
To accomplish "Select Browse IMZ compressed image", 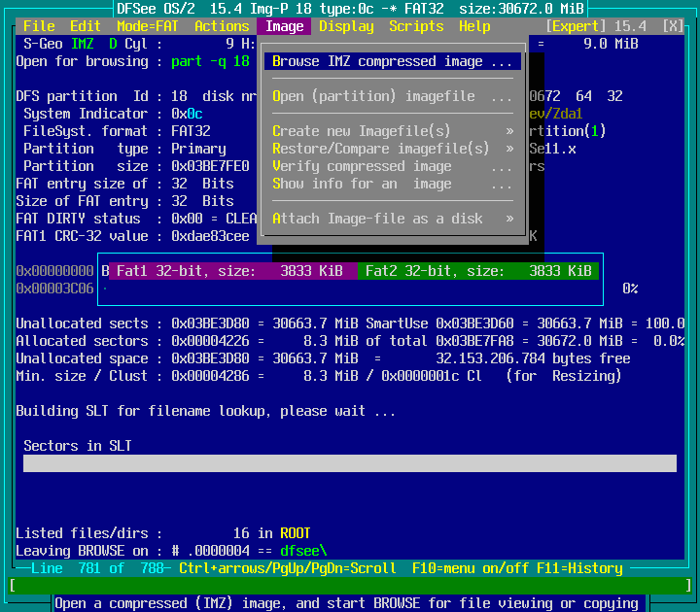I will (x=392, y=61).
